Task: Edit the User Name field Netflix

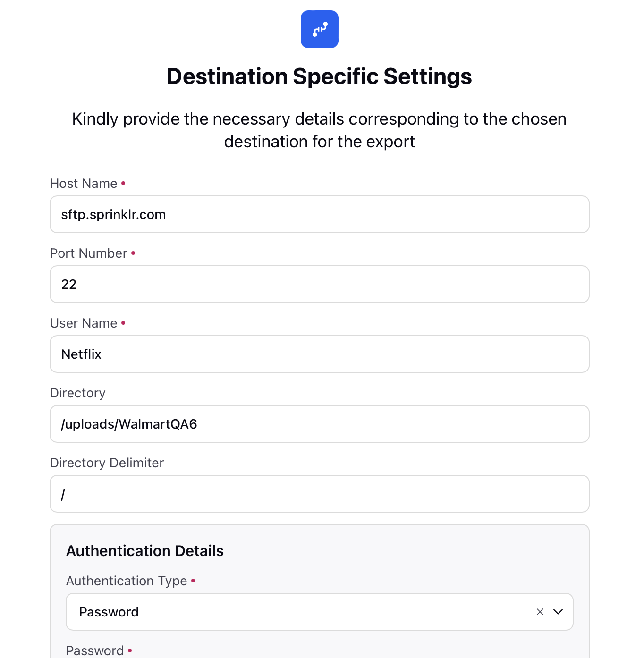Action: 320,354
